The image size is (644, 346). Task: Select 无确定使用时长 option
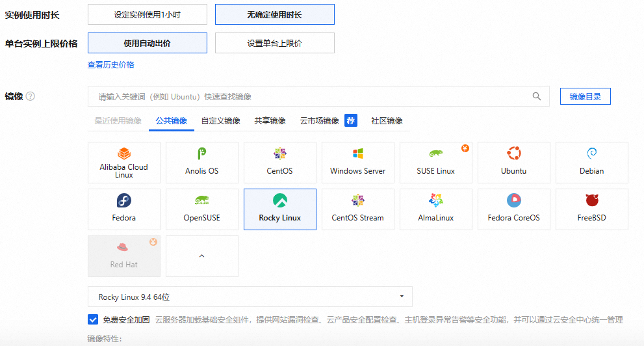(x=275, y=15)
